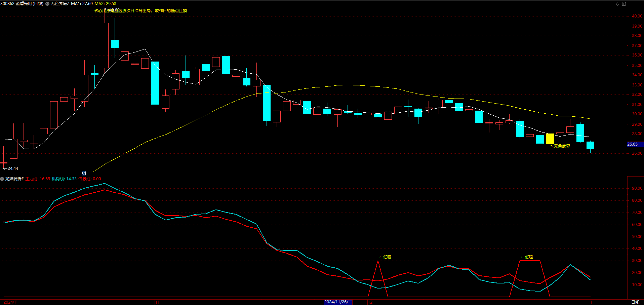Toggle the side panel layout icon
This screenshot has height=305, width=644.
point(624,4)
